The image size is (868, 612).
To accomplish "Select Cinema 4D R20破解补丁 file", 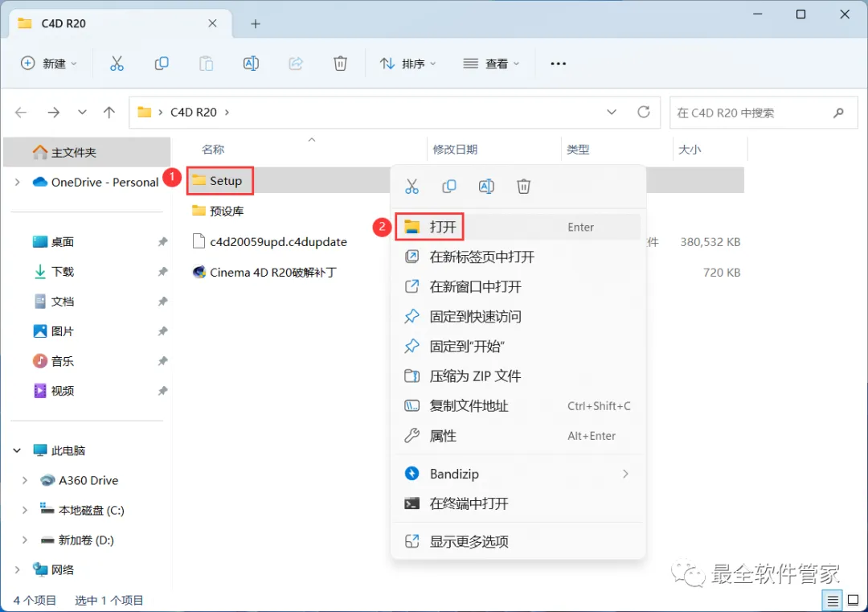I will [x=264, y=273].
